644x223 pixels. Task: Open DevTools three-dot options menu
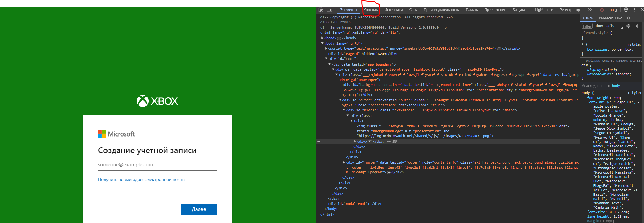(635, 10)
